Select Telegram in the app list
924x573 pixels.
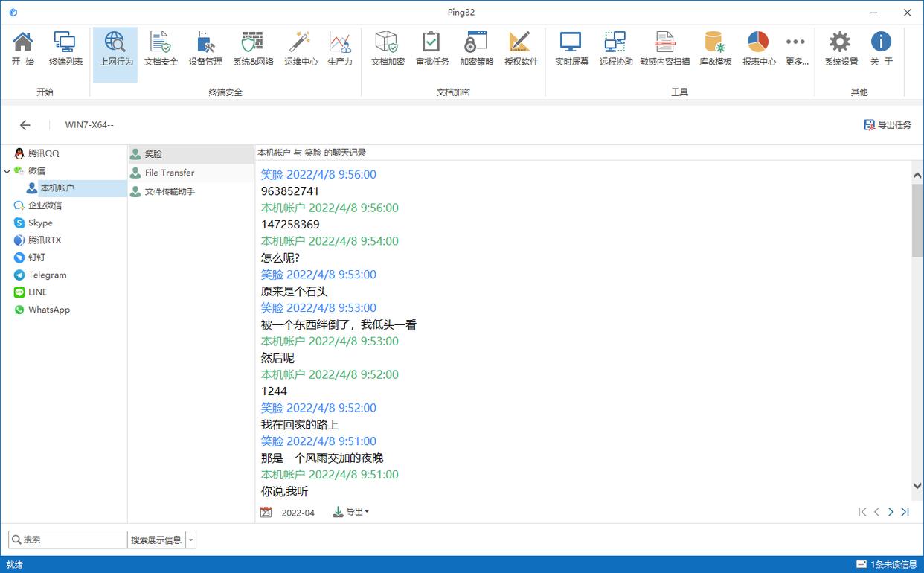point(47,275)
